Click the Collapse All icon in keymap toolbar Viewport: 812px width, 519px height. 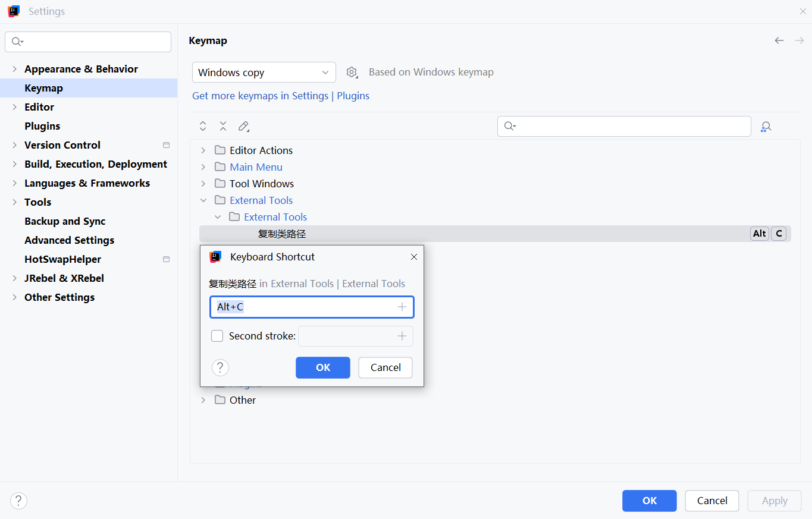pos(223,126)
